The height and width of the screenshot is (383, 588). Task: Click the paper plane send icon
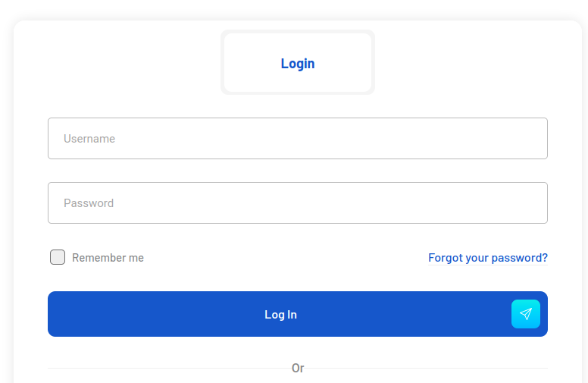(526, 314)
